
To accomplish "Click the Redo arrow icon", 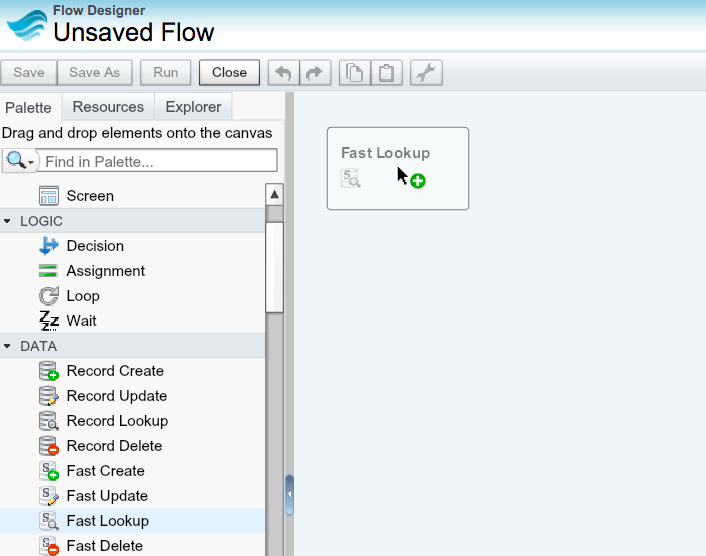I will (x=315, y=73).
